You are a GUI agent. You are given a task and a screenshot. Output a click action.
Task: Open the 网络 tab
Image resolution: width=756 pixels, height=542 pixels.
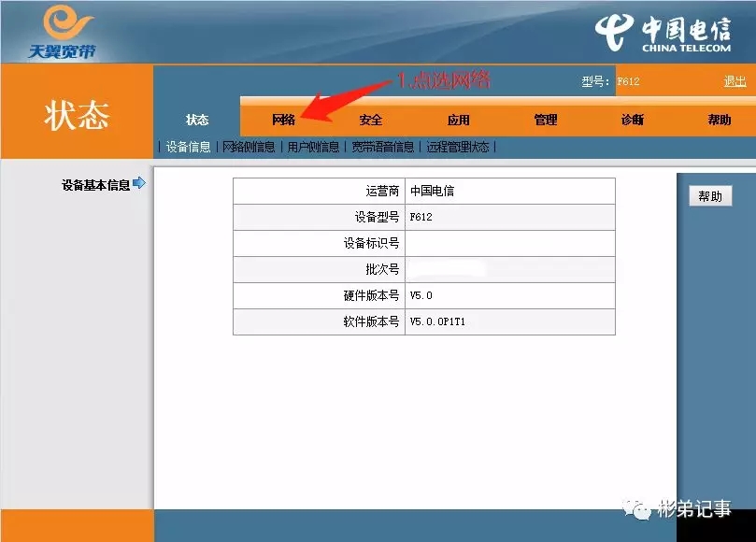tap(283, 120)
